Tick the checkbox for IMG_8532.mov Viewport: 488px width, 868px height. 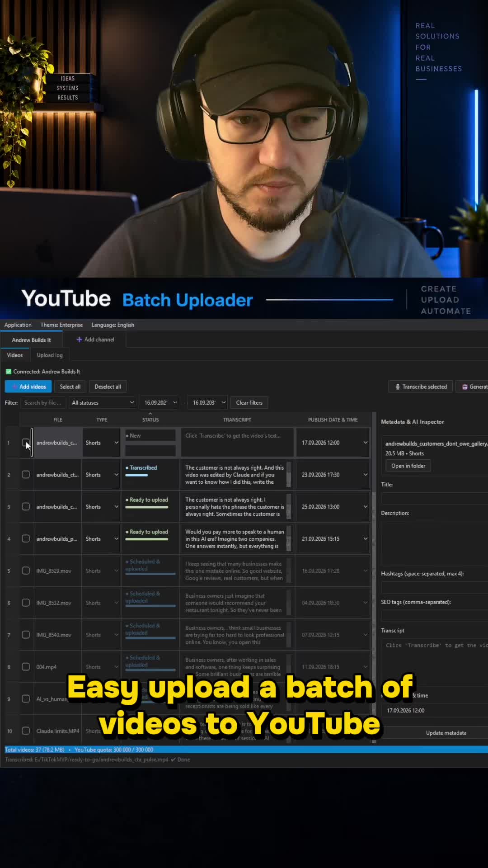(26, 603)
